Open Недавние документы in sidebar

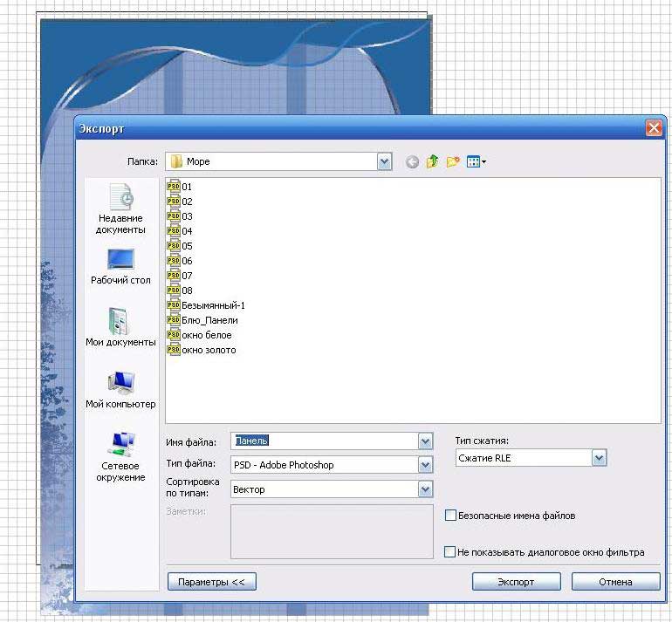pos(120,208)
